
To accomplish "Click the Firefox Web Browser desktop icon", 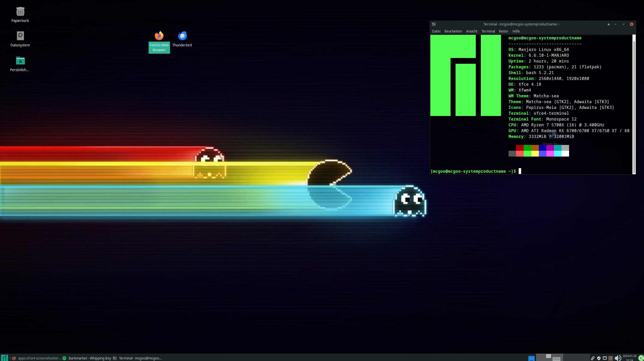I will [159, 36].
